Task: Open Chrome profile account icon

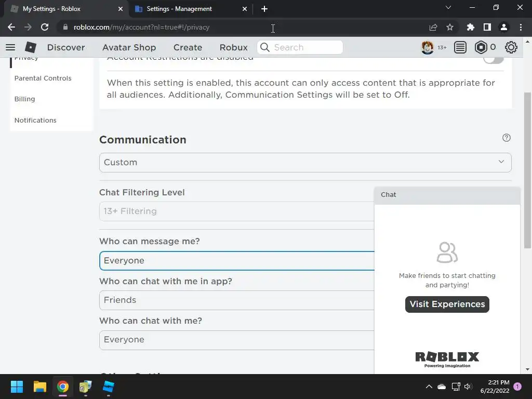Action: pyautogui.click(x=504, y=27)
